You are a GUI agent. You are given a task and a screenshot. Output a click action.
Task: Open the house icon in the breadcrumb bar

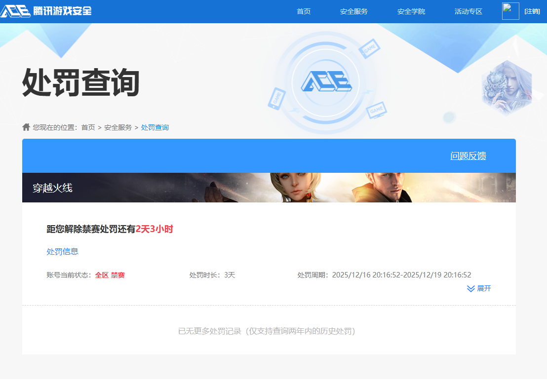pyautogui.click(x=25, y=127)
